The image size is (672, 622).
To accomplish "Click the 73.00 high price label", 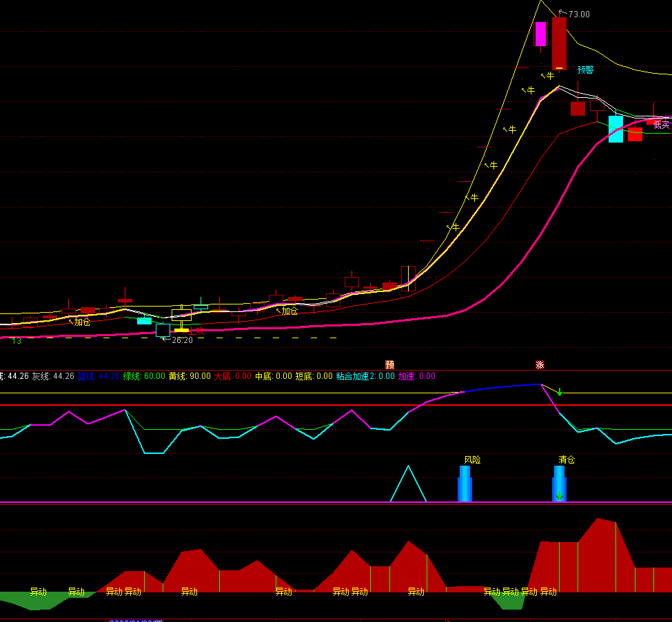I will pos(578,14).
